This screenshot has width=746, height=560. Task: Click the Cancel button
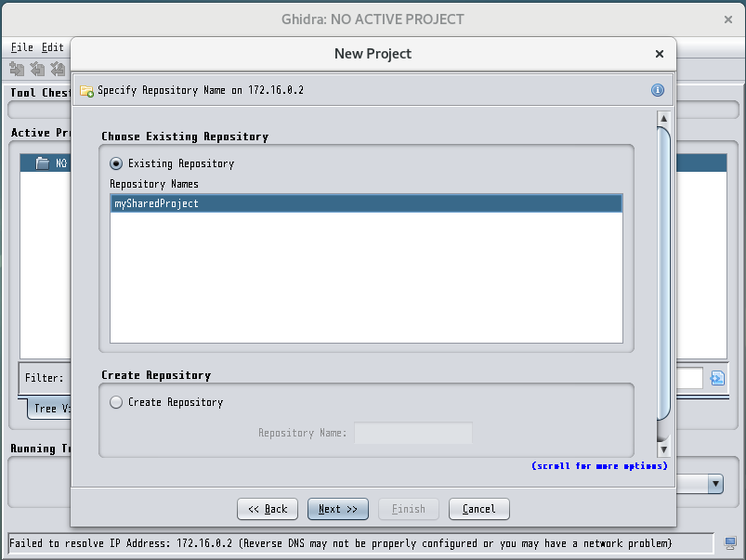click(x=479, y=509)
